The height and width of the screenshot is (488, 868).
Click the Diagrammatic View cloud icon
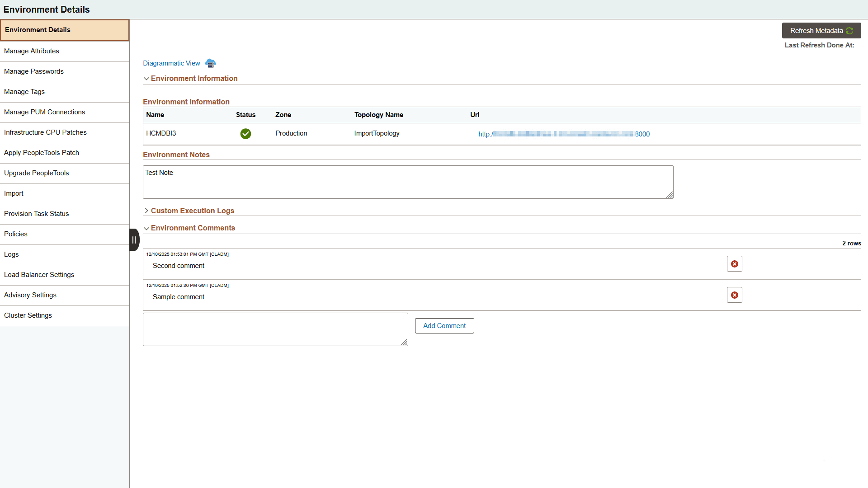211,63
